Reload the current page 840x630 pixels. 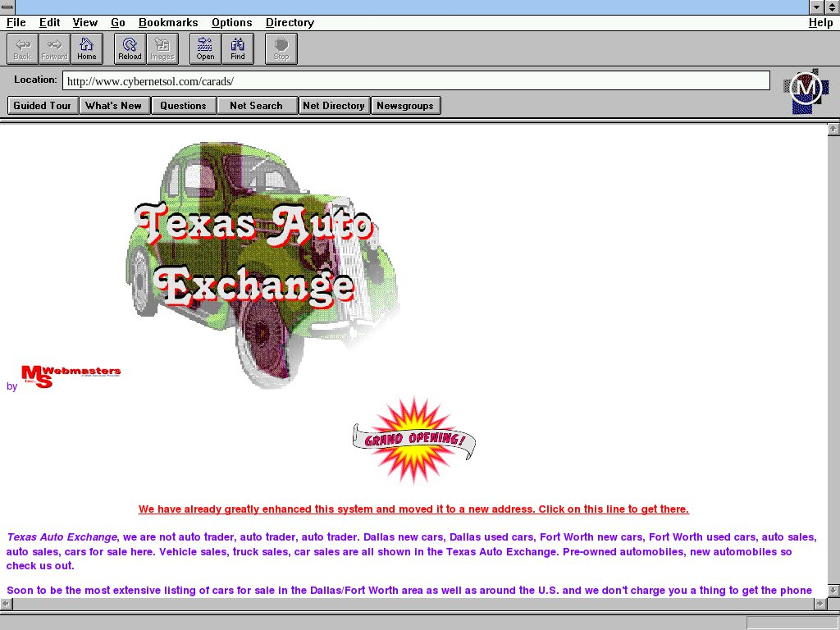(130, 48)
